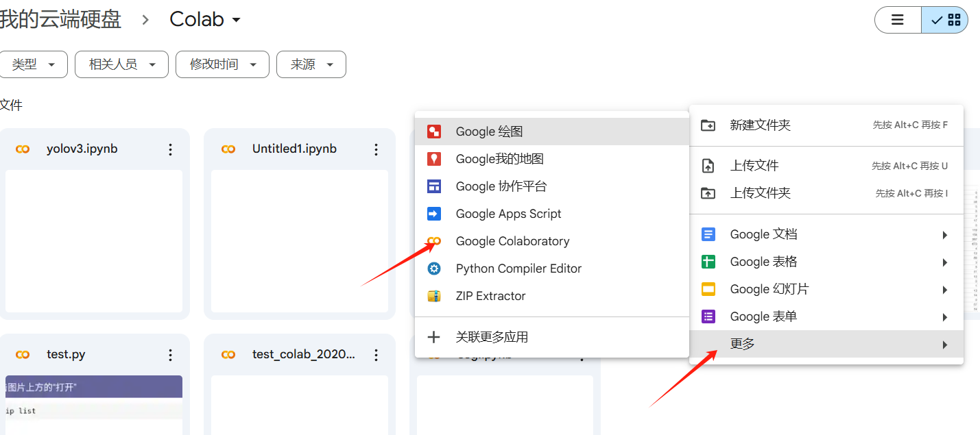Click the ZIP Extractor icon

[x=433, y=296]
